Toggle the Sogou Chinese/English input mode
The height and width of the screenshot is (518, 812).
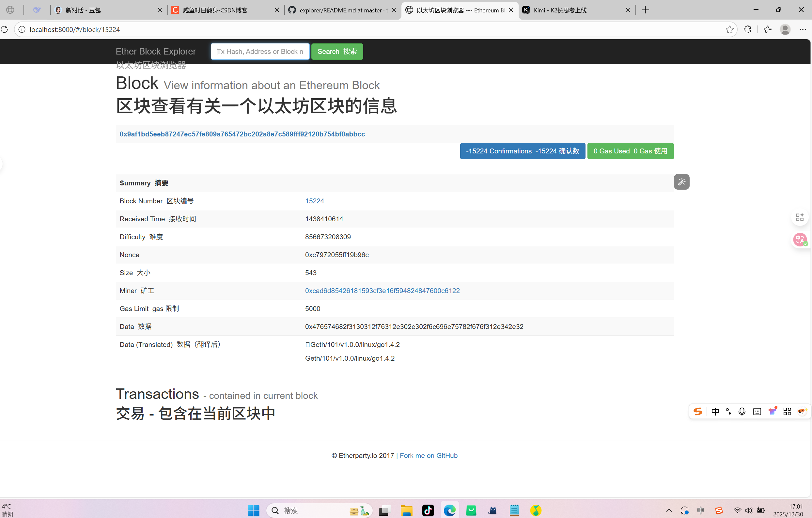[x=715, y=412]
